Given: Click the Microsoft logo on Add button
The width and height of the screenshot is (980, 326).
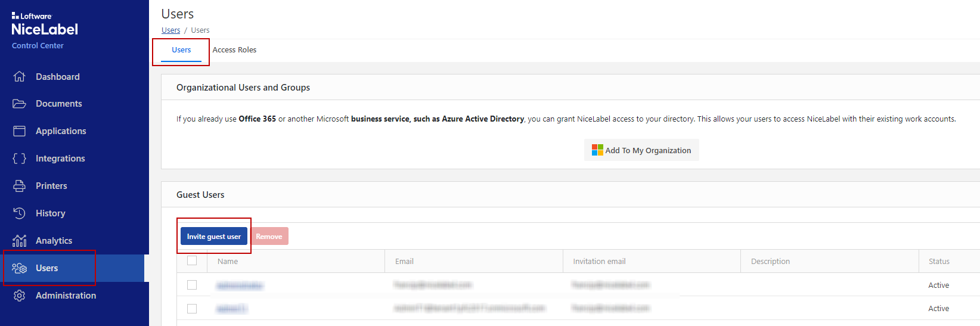Looking at the screenshot, I should pyautogui.click(x=597, y=150).
